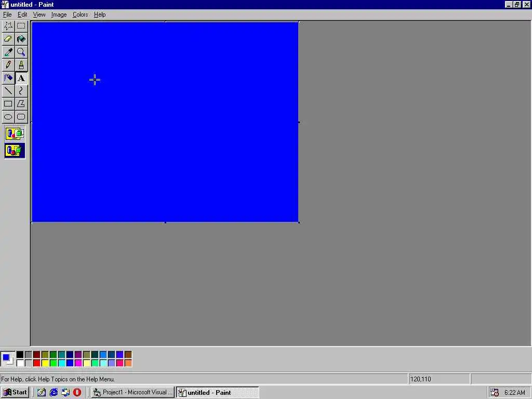
Task: Open the Colors menu
Action: point(81,15)
